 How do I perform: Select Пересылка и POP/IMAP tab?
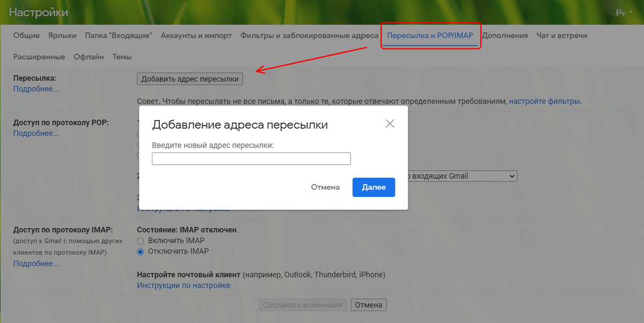(430, 35)
